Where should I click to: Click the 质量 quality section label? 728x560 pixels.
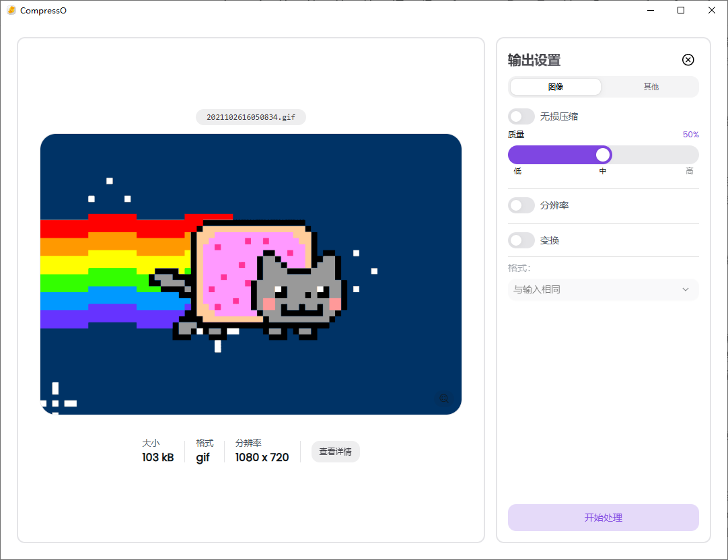point(516,134)
